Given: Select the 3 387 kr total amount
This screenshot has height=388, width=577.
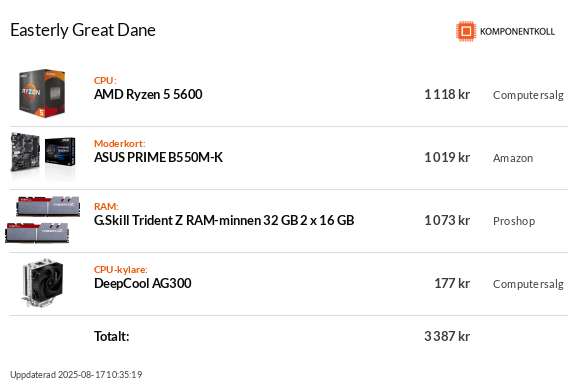Looking at the screenshot, I should point(447,336).
